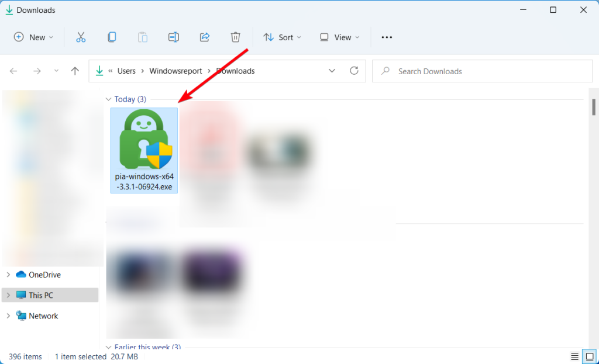Click the Paste icon in toolbar
The height and width of the screenshot is (364, 599).
pyautogui.click(x=143, y=37)
